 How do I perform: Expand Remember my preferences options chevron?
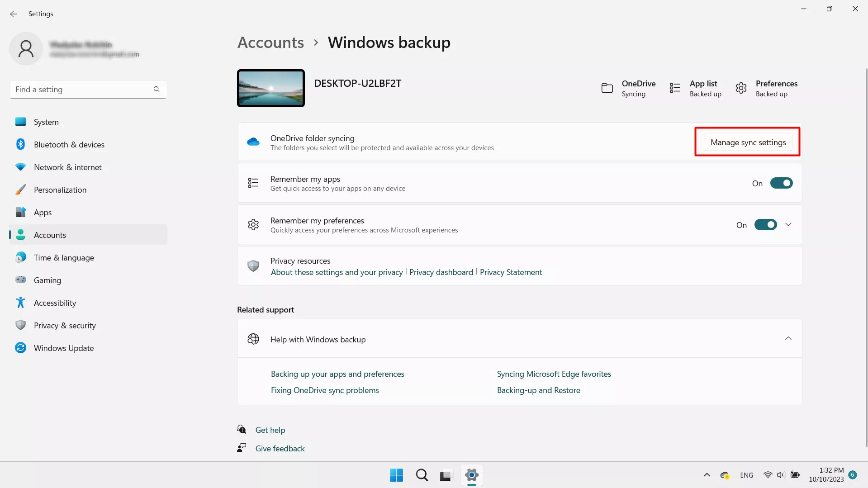tap(788, 225)
